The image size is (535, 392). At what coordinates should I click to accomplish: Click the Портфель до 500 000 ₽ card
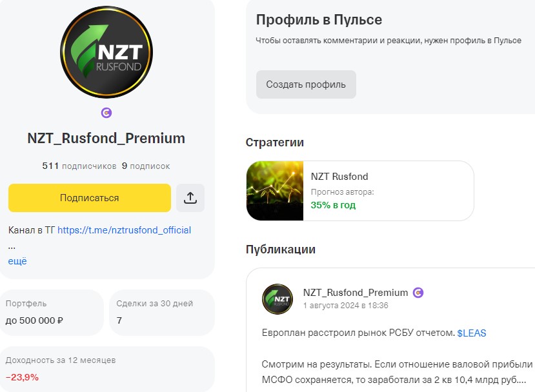tap(52, 312)
